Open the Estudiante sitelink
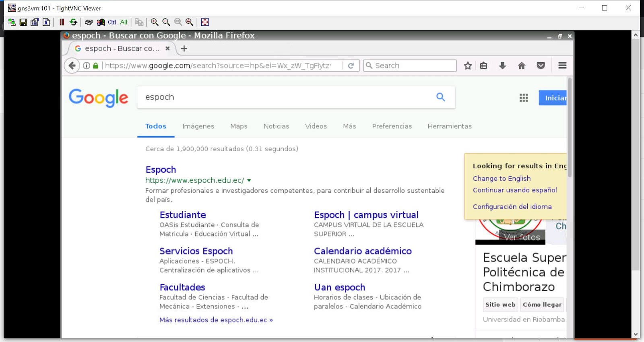The height and width of the screenshot is (342, 644). tap(183, 215)
